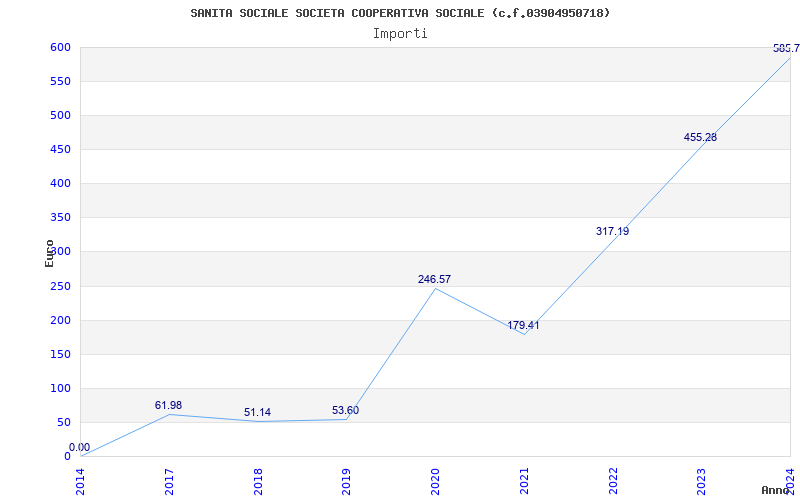Select the 2022 x-axis label

coord(613,482)
